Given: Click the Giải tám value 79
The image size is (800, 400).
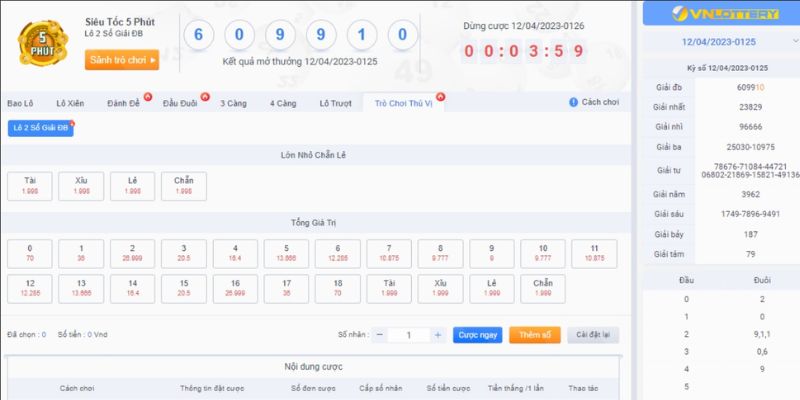Looking at the screenshot, I should [x=751, y=254].
